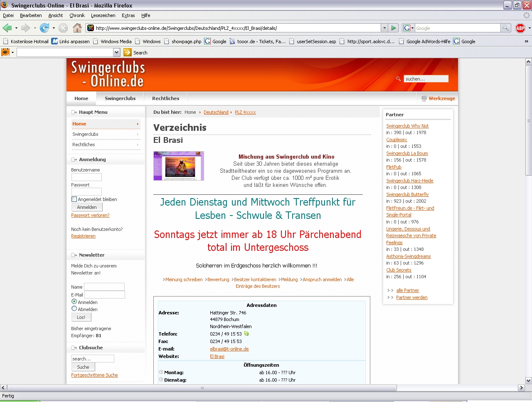This screenshot has width=532, height=402.
Task: Open the Extras menu
Action: [128, 15]
